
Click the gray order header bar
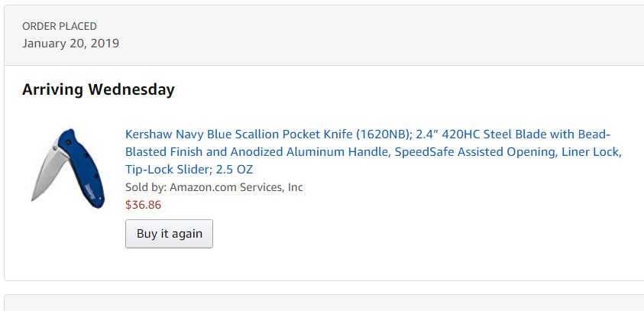[324, 35]
